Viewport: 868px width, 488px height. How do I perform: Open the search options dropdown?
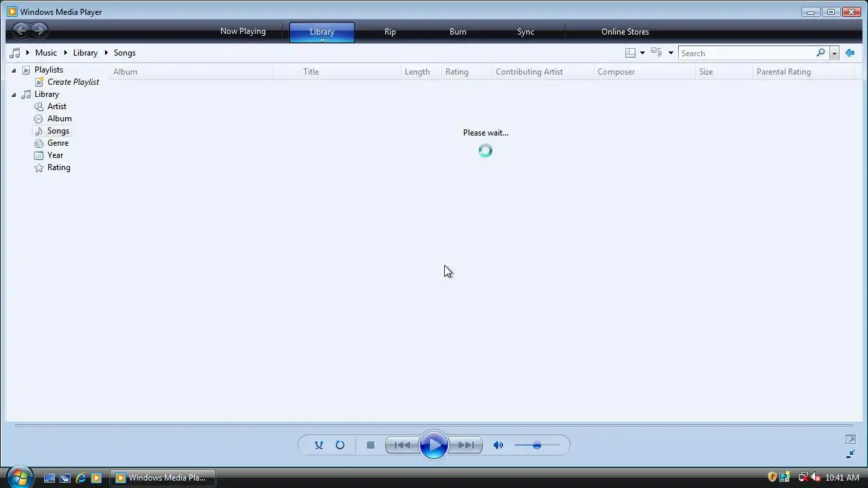[x=835, y=53]
